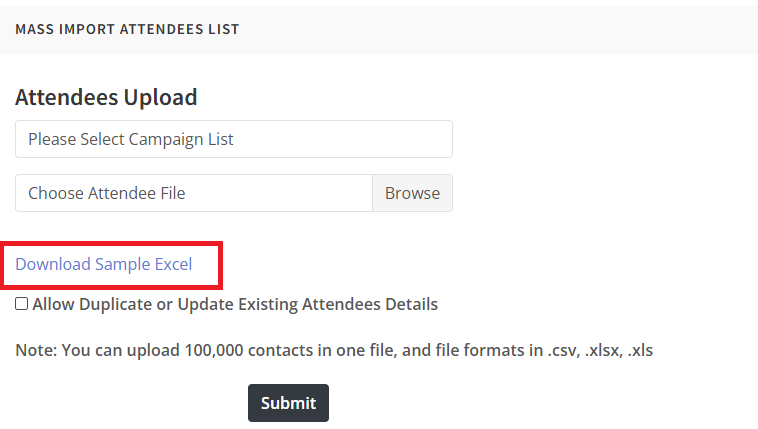The image size is (758, 429).
Task: Open the Download Sample Excel link
Action: tap(104, 264)
